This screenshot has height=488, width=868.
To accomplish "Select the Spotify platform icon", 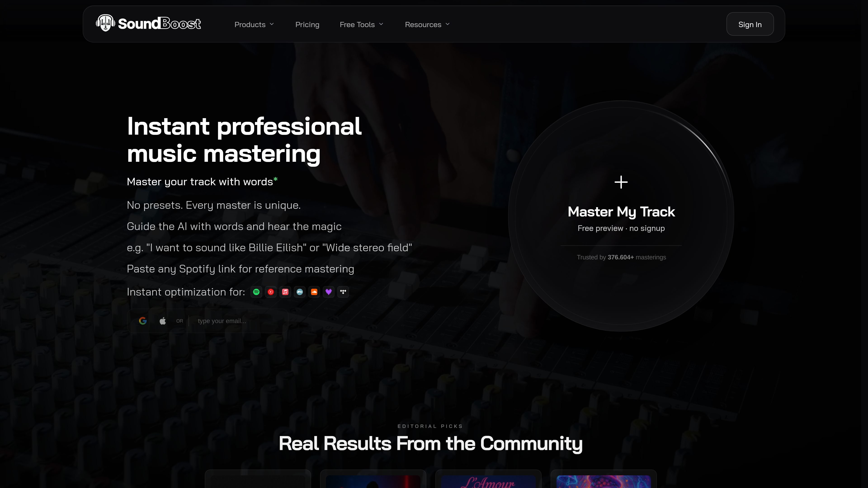I will tap(256, 292).
